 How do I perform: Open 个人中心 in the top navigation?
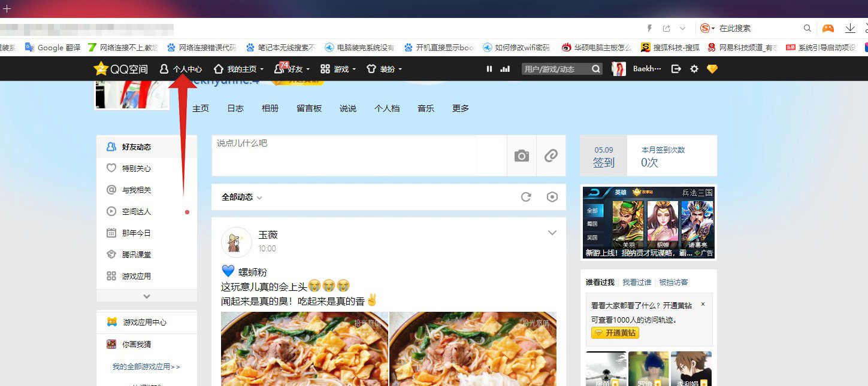[x=181, y=69]
